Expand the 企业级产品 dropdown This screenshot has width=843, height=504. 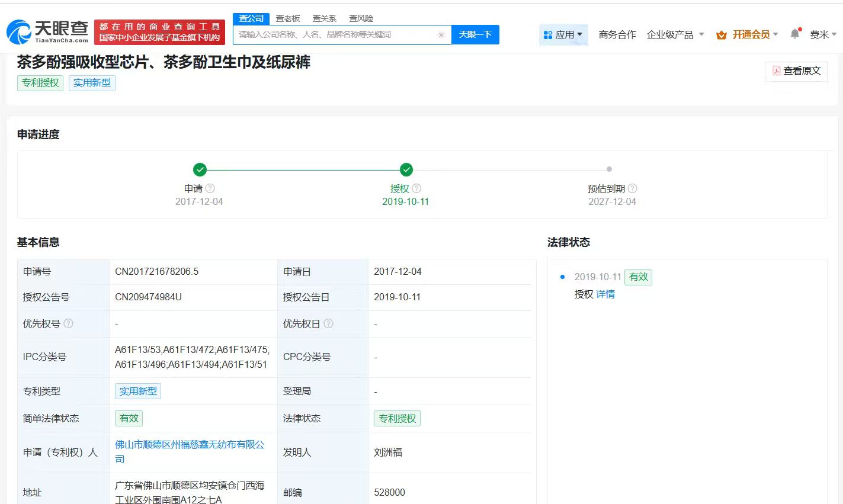point(675,34)
